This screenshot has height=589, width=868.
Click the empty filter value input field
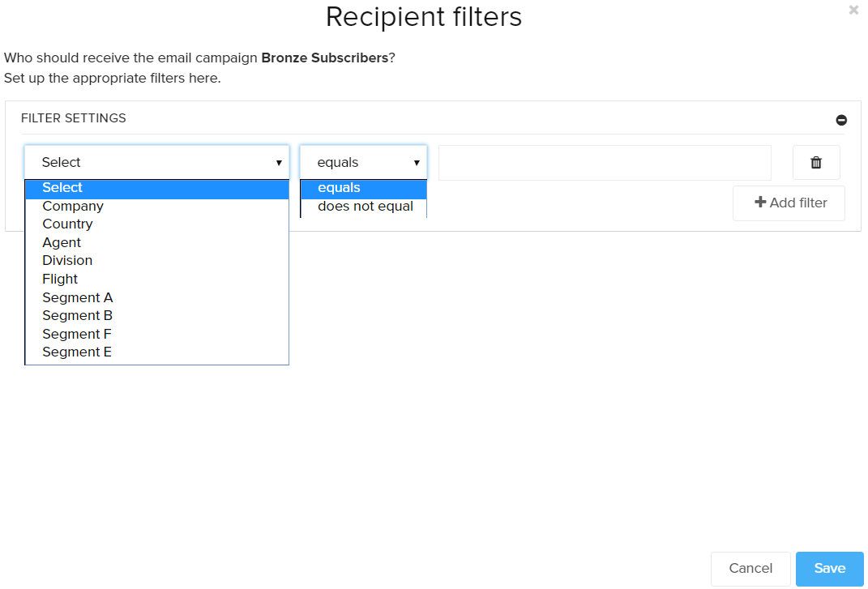(605, 162)
